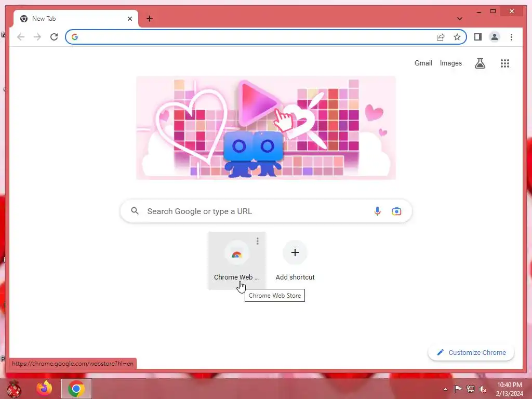Open the Images link
Screen dimensions: 532x399
(450, 63)
